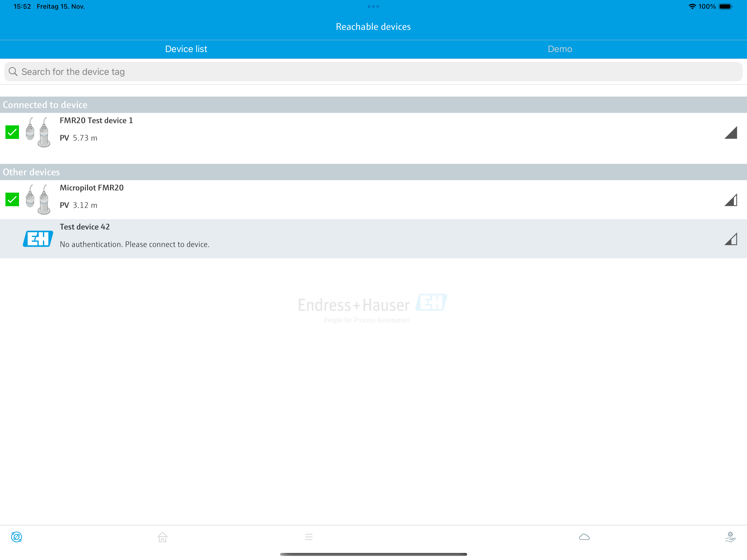Open FMR20 Test device 1 entry
Image resolution: width=747 pixels, height=560 pixels.
(96, 120)
